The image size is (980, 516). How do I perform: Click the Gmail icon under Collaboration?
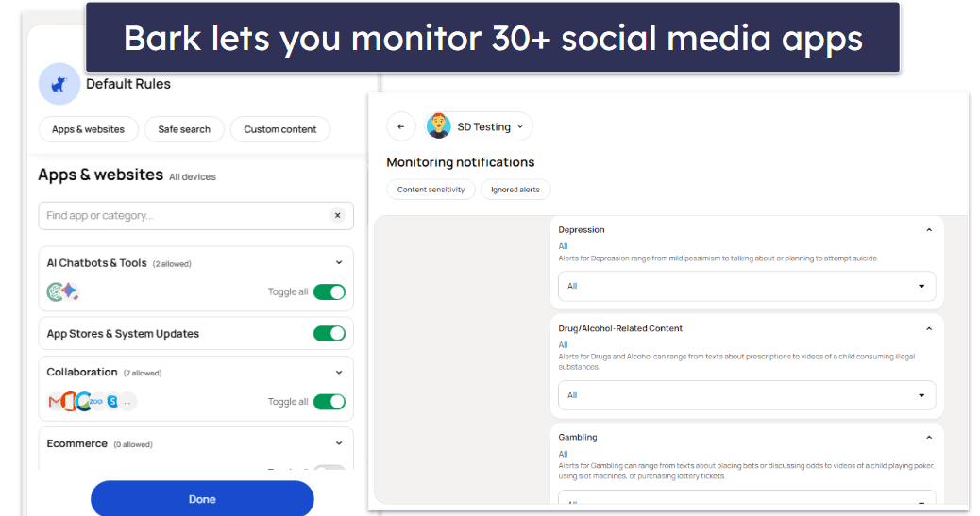coord(56,402)
